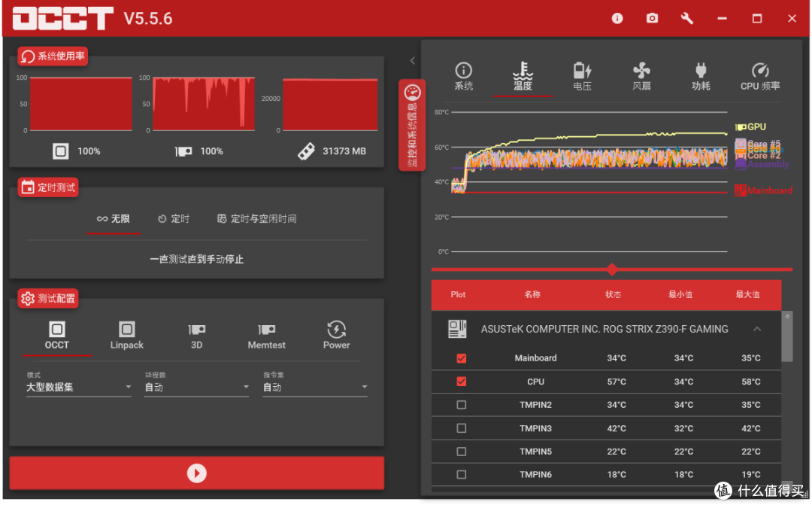The height and width of the screenshot is (508, 812).
Task: Collapse the ASUSTeK ROG STRIX Z390-F row
Action: click(x=758, y=329)
